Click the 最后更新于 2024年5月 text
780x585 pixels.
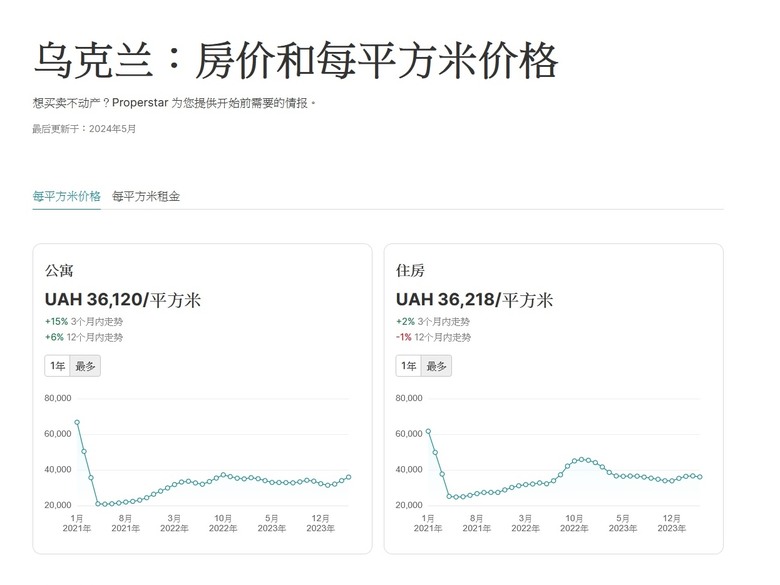pos(84,129)
